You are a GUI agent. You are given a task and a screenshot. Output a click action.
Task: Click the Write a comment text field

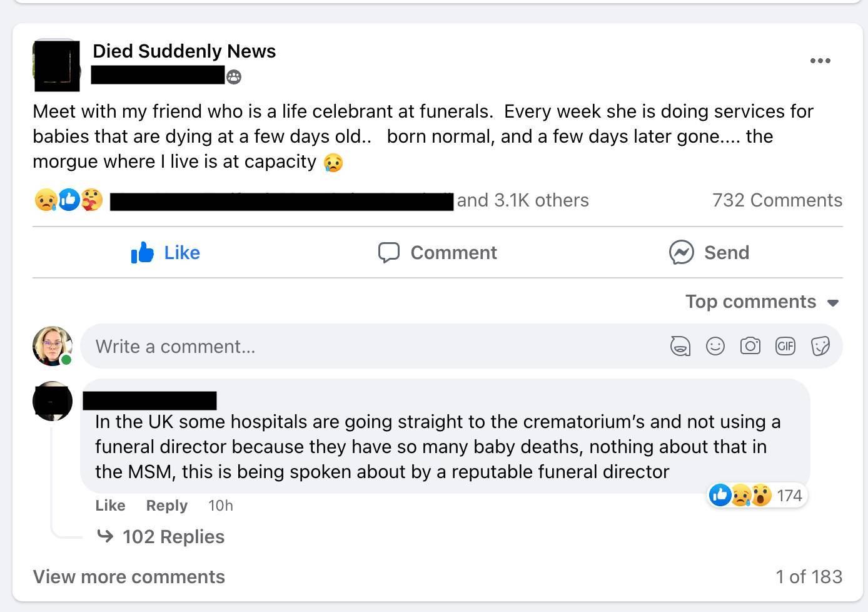coord(375,346)
